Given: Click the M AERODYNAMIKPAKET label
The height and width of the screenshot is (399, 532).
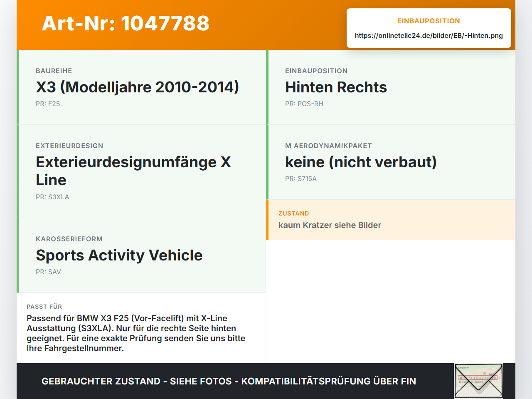Looking at the screenshot, I should coord(328,146).
